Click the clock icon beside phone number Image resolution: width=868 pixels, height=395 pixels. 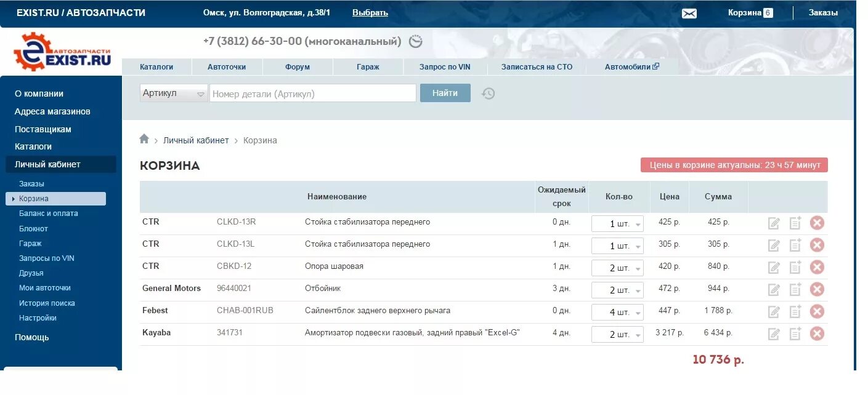416,41
